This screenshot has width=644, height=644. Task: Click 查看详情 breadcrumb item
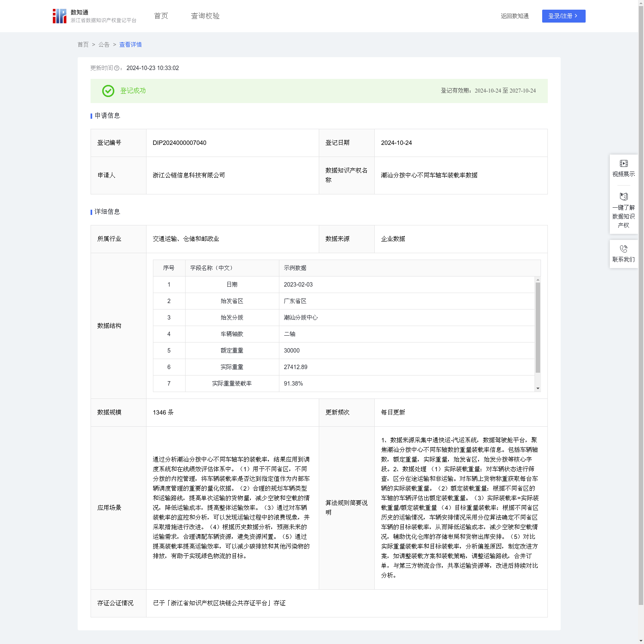[130, 45]
